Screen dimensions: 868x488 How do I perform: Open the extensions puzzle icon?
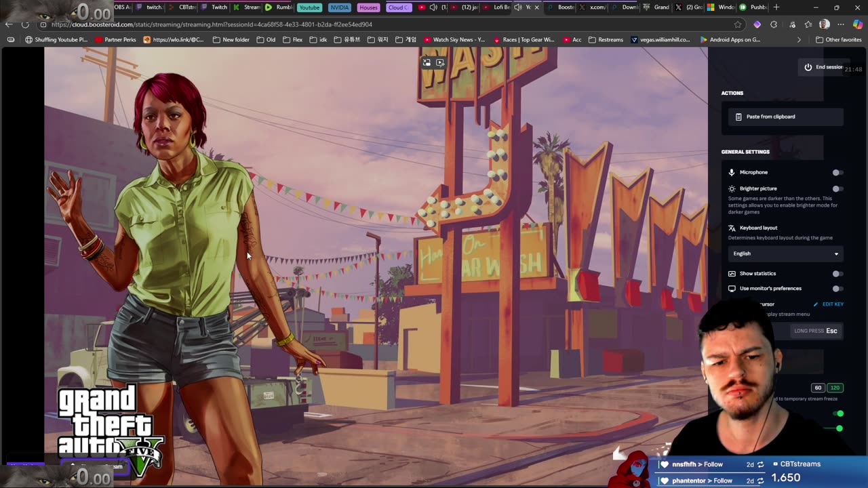(774, 24)
